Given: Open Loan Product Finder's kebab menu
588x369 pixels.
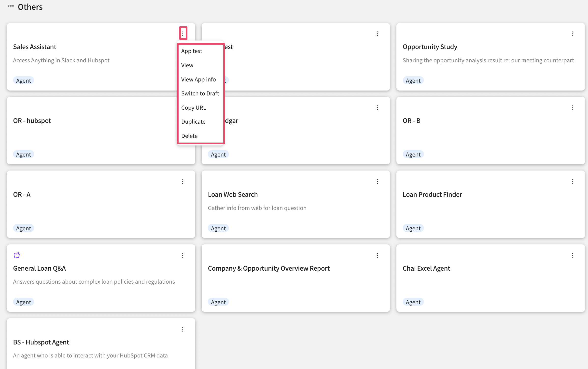Looking at the screenshot, I should tap(572, 182).
